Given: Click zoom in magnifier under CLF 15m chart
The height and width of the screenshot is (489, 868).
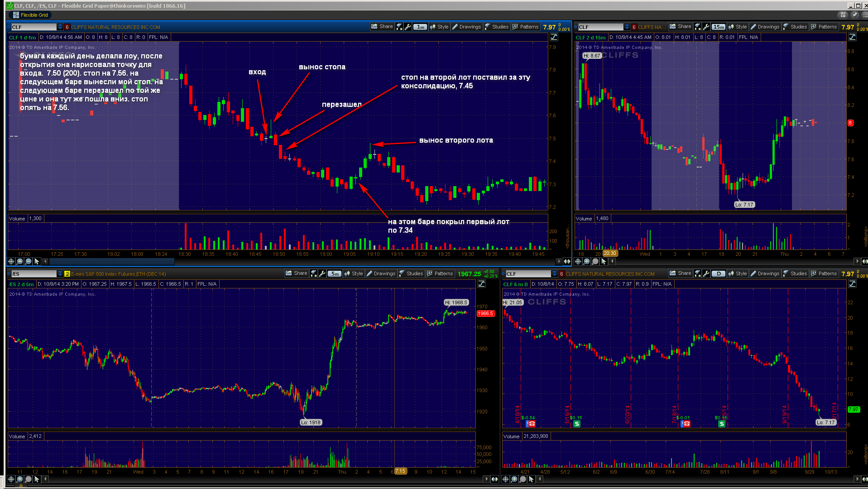Looking at the screenshot, I should point(587,261).
